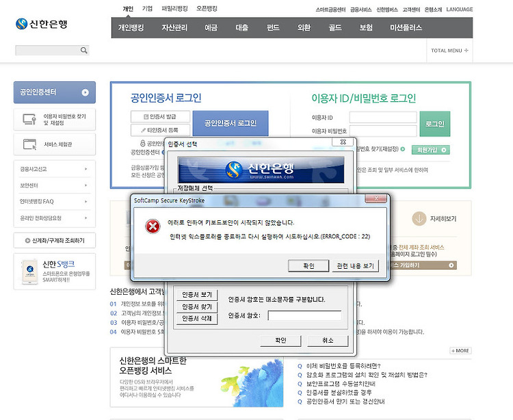Close the SoftCamp Secure KeyStroke dialog
Screen dimensions: 513x420
pos(376,198)
